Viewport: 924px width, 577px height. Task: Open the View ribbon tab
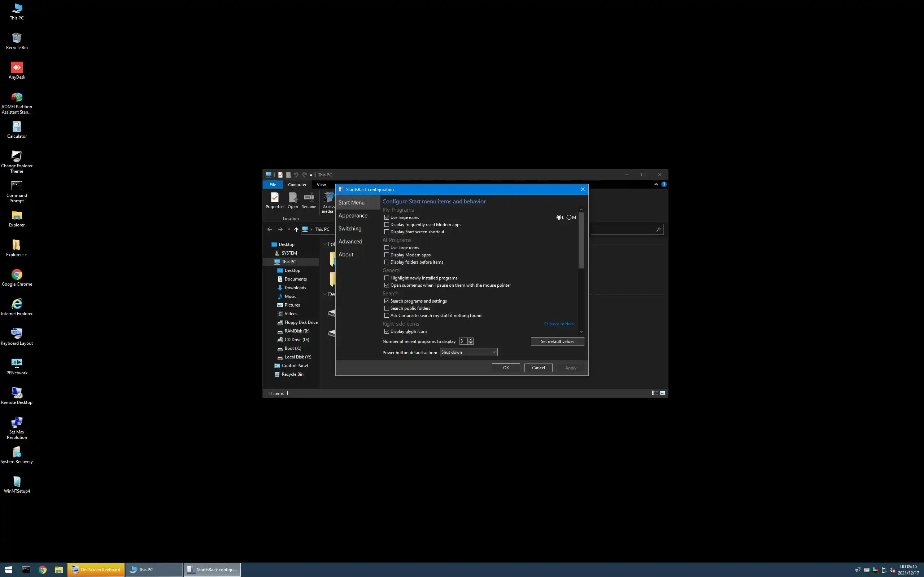pos(321,185)
